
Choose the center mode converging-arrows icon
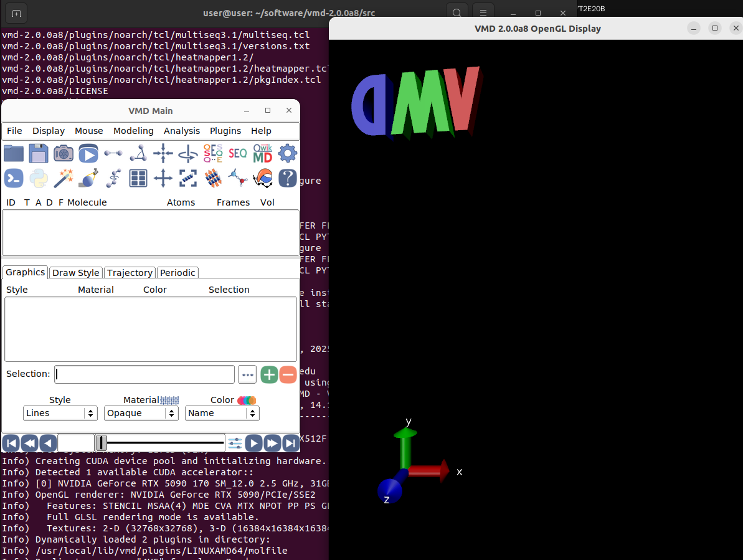coord(163,153)
